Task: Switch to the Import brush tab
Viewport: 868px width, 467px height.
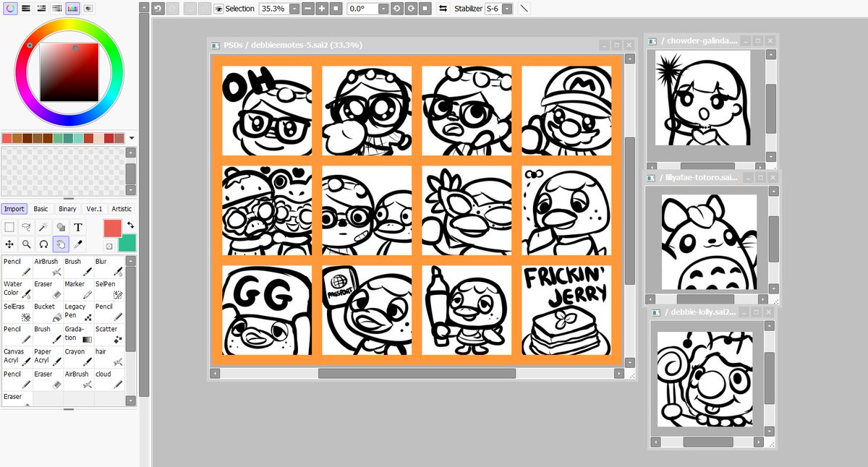Action: 14,209
